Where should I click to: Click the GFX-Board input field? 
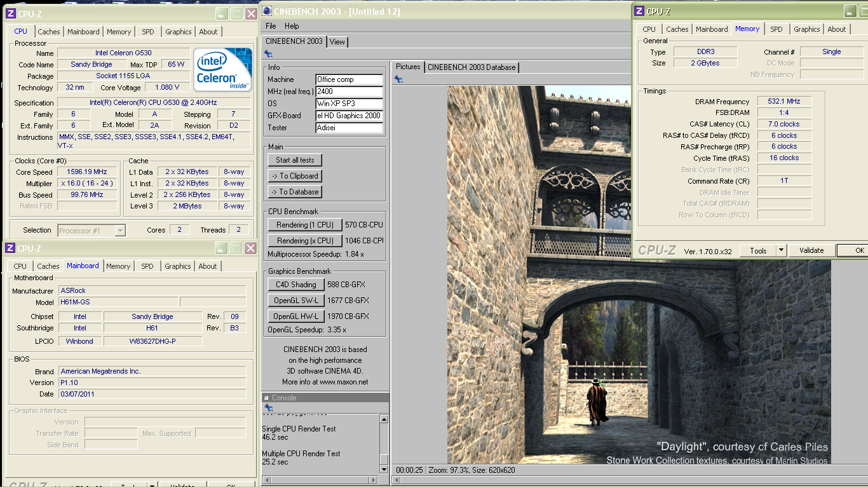point(349,116)
